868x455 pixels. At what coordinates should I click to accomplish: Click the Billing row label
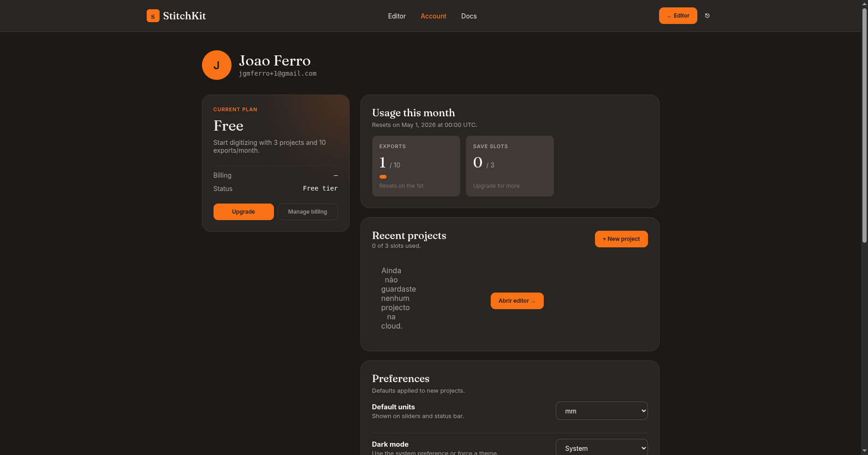click(x=222, y=175)
